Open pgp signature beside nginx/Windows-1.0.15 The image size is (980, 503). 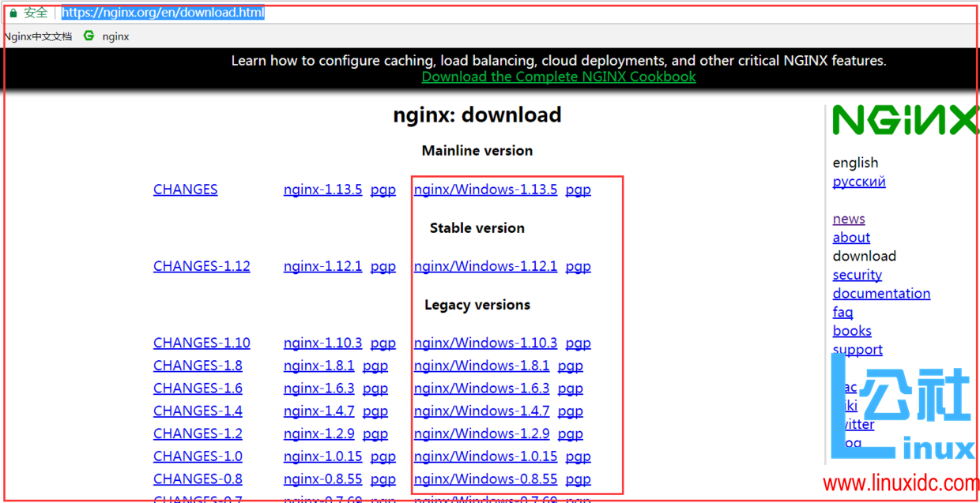pyautogui.click(x=579, y=456)
